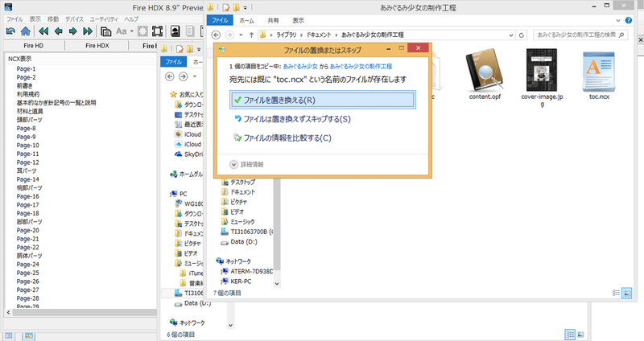The height and width of the screenshot is (341, 644).
Task: Open 共有 ribbon tab
Action: point(273,21)
